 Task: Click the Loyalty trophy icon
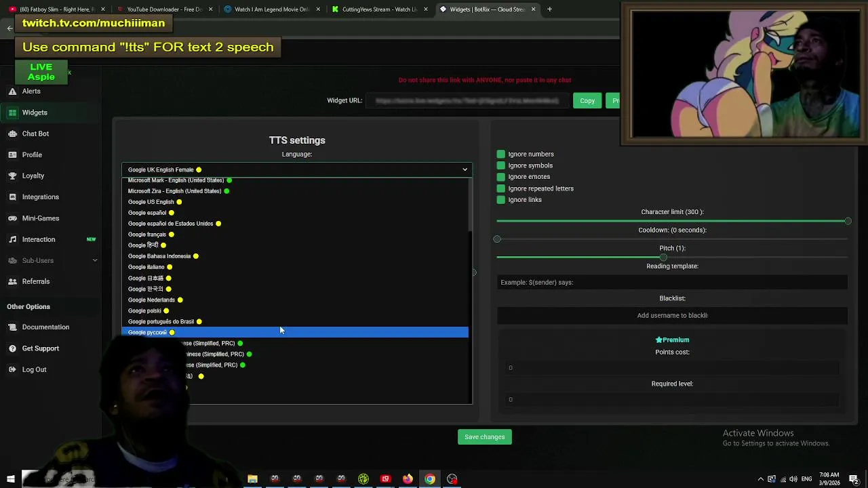[13, 176]
